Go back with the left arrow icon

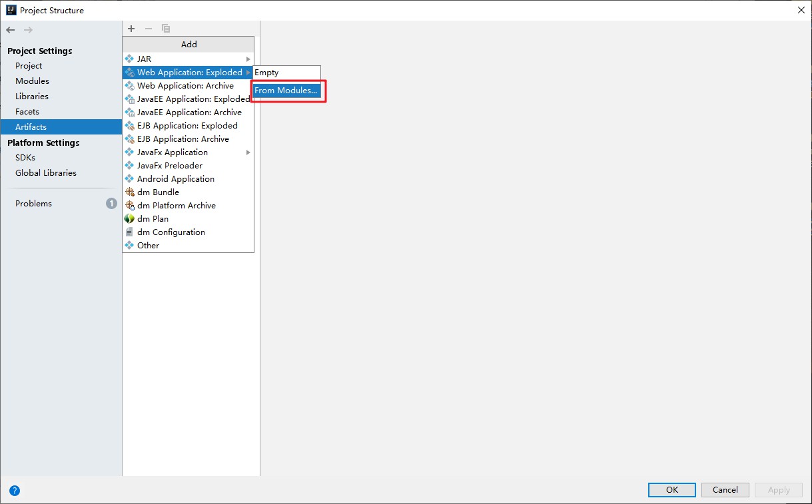pos(11,30)
